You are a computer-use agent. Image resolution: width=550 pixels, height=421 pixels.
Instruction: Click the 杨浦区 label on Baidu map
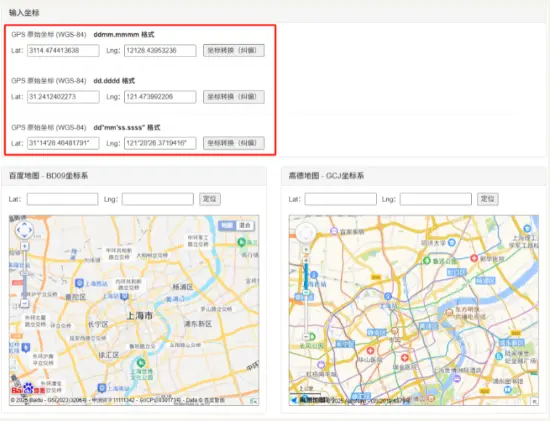[x=183, y=287]
